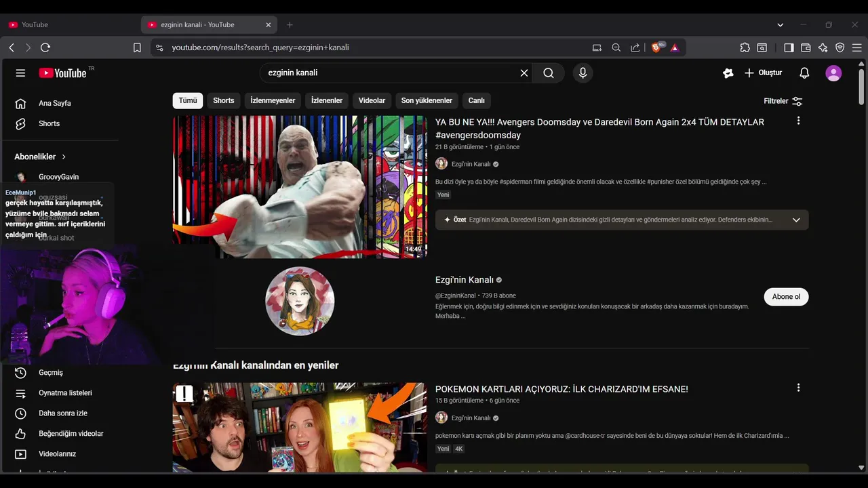Go back with the browser back arrow
868x488 pixels.
coord(12,47)
